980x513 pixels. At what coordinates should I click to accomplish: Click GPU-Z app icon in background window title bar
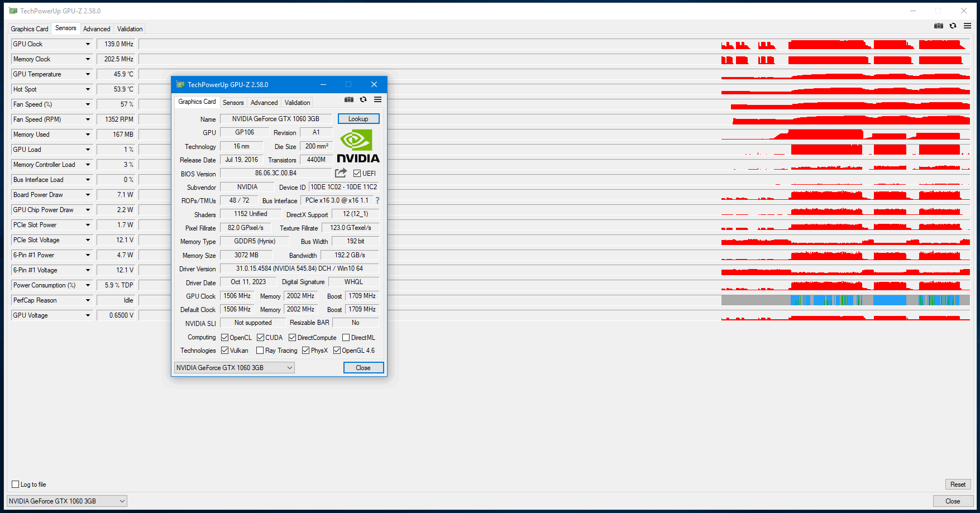(13, 11)
